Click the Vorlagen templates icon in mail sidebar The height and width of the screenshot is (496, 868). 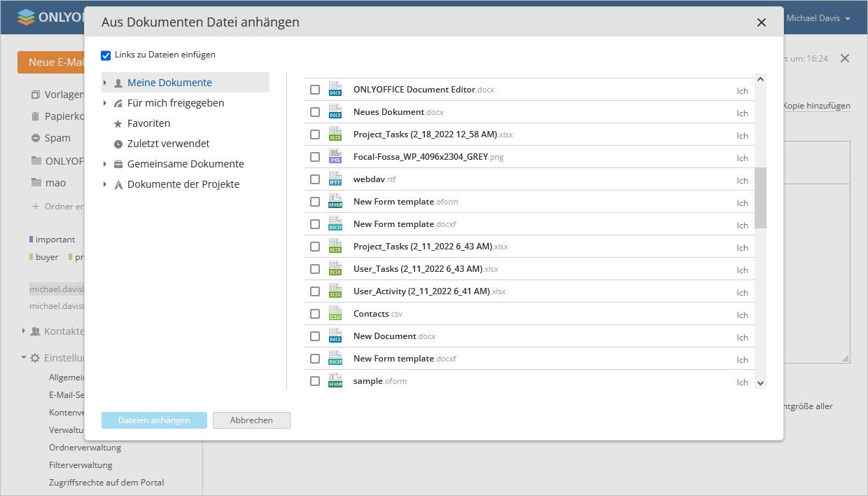[x=36, y=95]
